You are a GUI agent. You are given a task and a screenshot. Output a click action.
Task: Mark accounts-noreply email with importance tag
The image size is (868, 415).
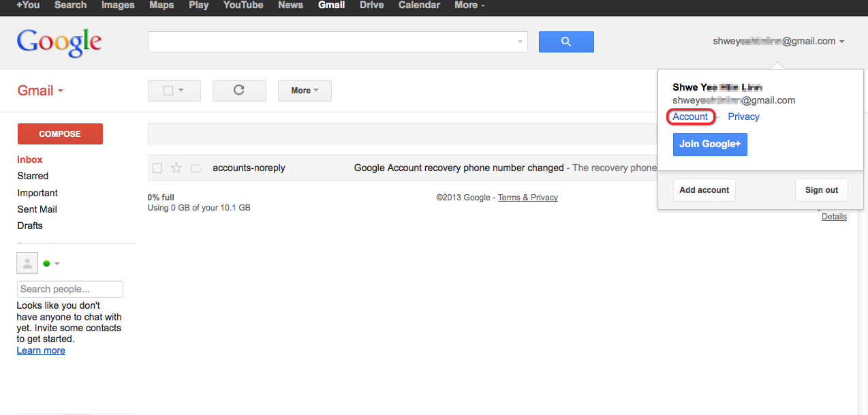(x=196, y=168)
